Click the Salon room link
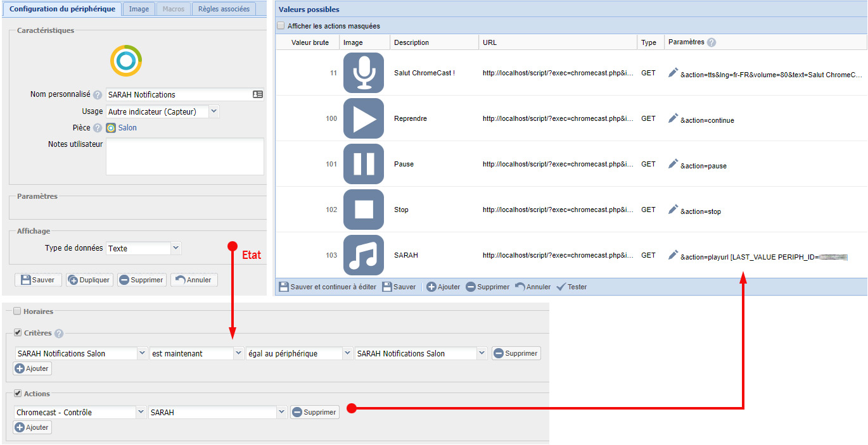The width and height of the screenshot is (868, 445). [127, 128]
